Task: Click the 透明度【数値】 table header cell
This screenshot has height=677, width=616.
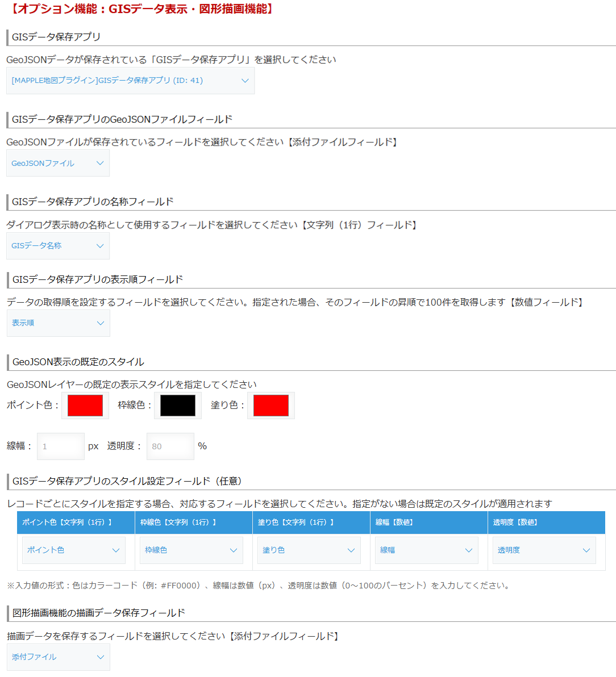Action: pos(546,523)
